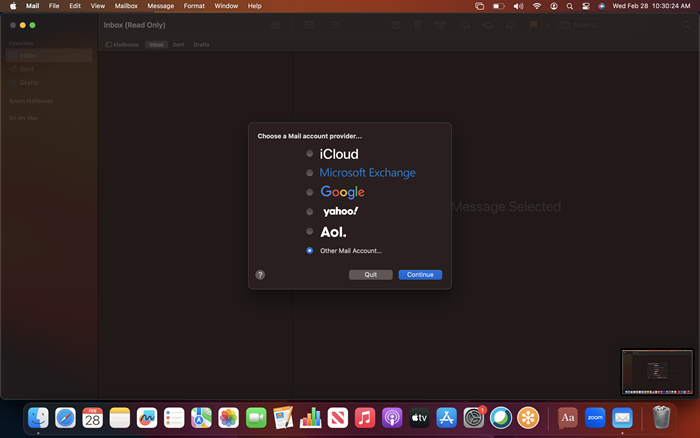Open the View menu

(98, 6)
